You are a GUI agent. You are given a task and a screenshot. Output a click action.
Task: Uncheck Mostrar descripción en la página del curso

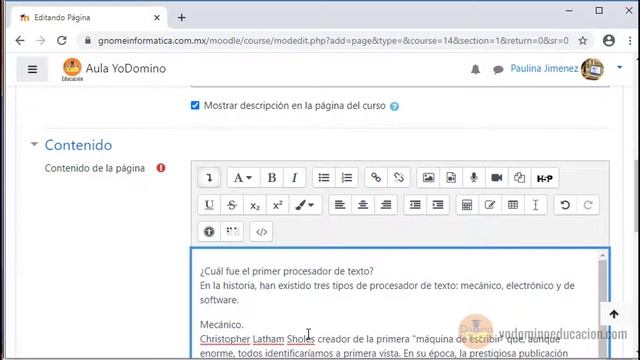click(x=195, y=105)
